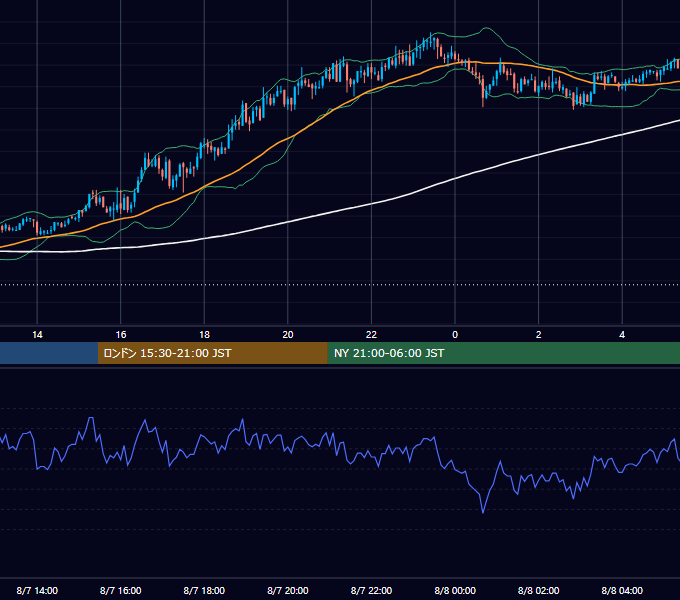Click the "0" hour label on the time axis
Viewport: 680px width, 600px height.
(x=455, y=335)
